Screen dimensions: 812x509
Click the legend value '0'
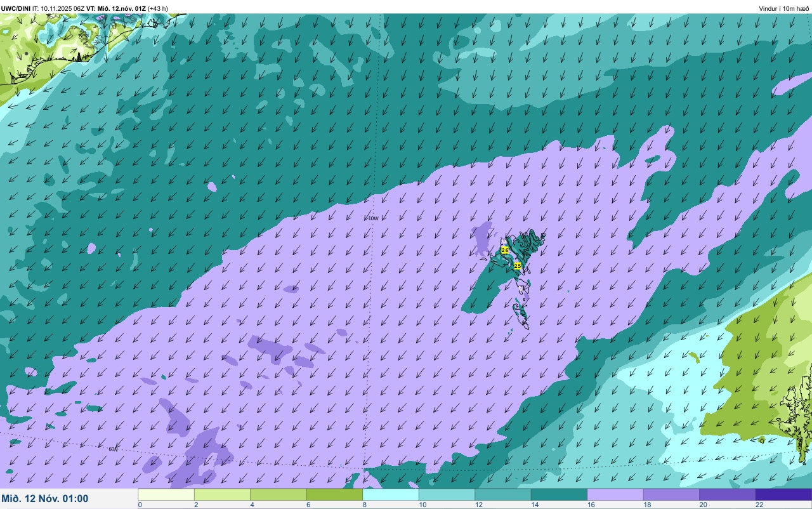click(x=140, y=505)
